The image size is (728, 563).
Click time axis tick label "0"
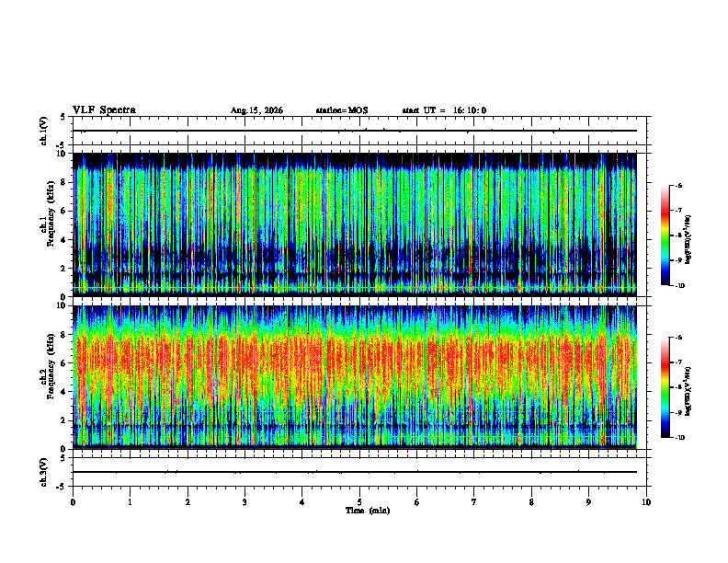tap(73, 502)
